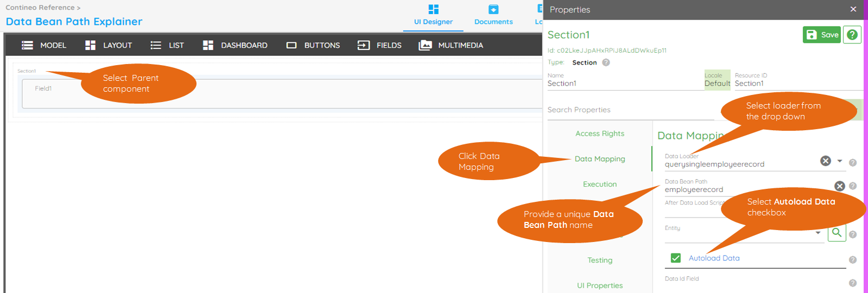This screenshot has height=293, width=868.
Task: Open the Documents icon tab
Action: pos(493,10)
